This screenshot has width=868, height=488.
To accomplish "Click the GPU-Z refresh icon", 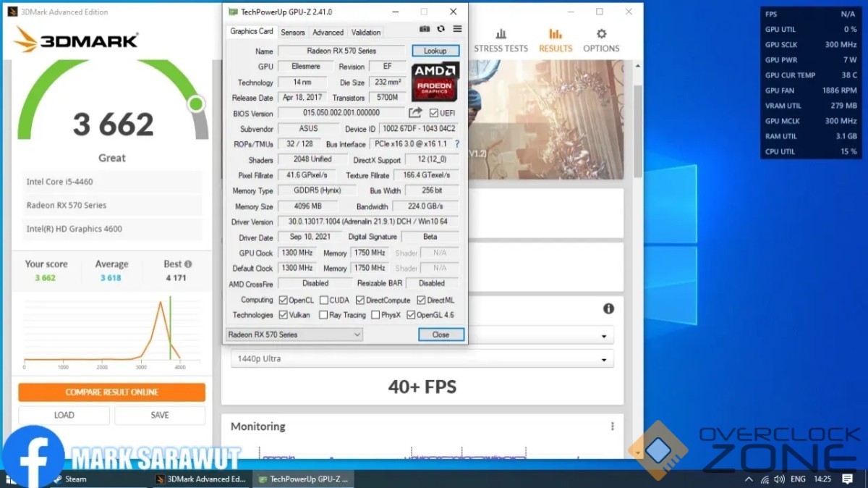I will tap(441, 29).
